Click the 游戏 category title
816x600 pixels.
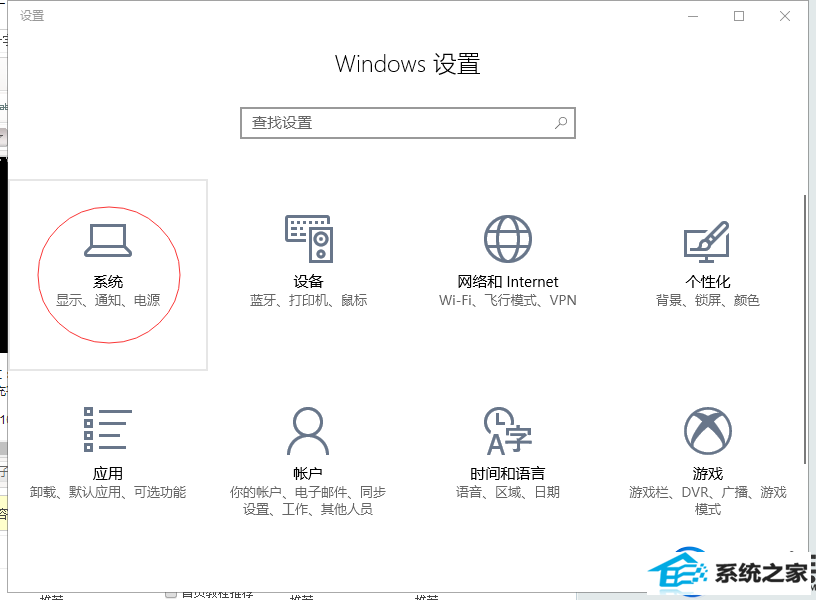708,474
